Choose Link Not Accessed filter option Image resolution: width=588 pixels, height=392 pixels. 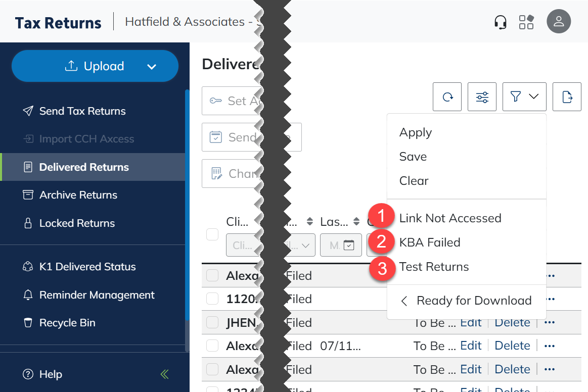(x=450, y=218)
